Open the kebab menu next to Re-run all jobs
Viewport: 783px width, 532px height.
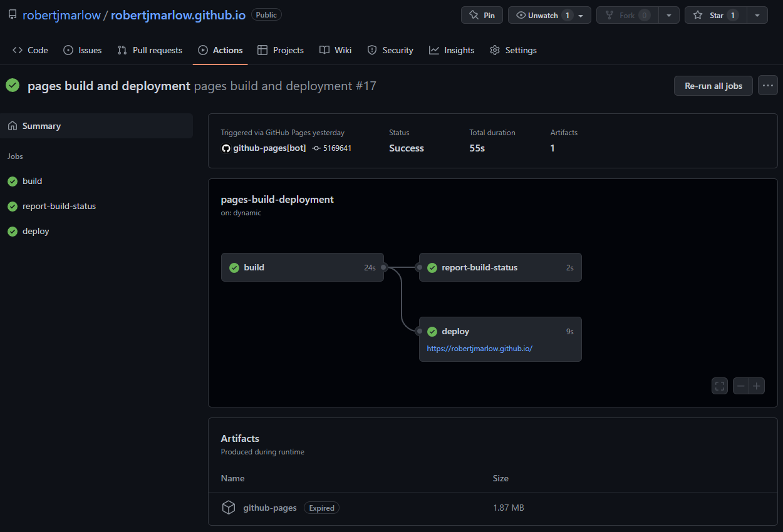(768, 85)
